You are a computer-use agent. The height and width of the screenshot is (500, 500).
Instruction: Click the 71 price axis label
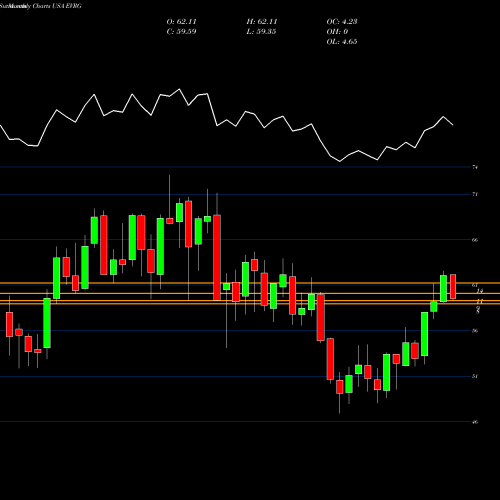click(475, 194)
